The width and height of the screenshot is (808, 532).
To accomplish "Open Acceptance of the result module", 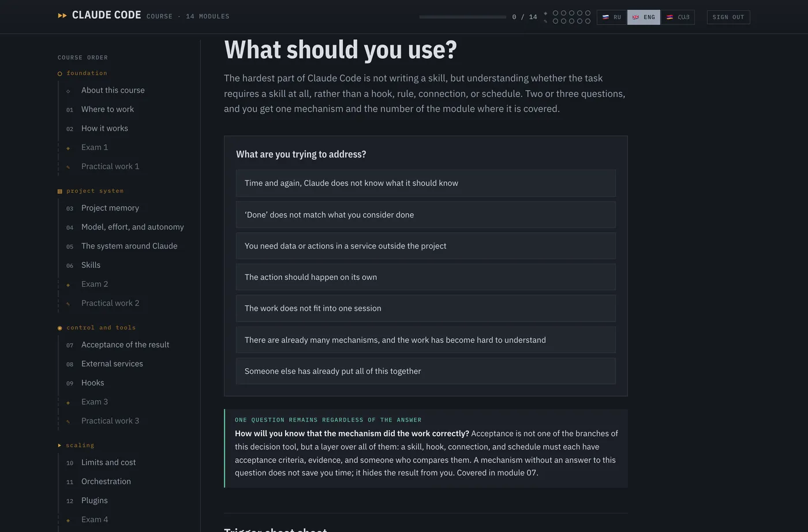I will (x=125, y=345).
